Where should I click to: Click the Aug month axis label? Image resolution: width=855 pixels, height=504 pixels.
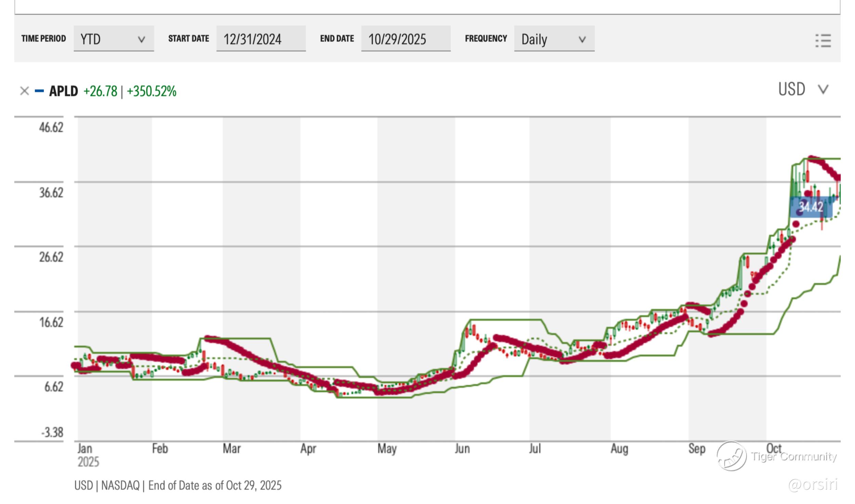pyautogui.click(x=619, y=448)
